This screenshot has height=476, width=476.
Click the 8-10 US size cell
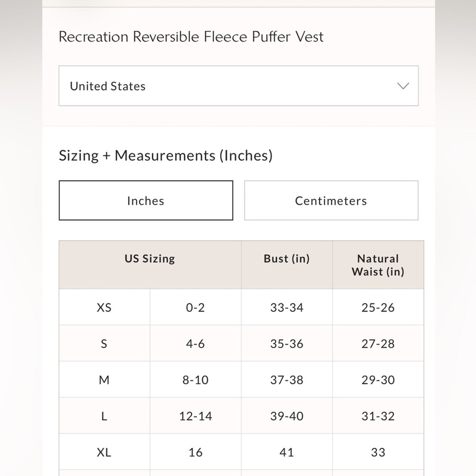click(x=195, y=380)
